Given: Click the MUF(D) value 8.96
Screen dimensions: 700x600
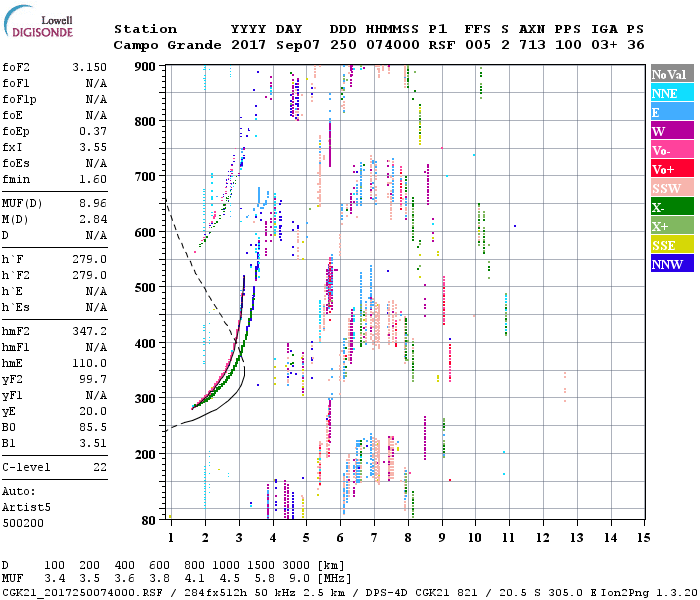Looking at the screenshot, I should click(x=93, y=203).
